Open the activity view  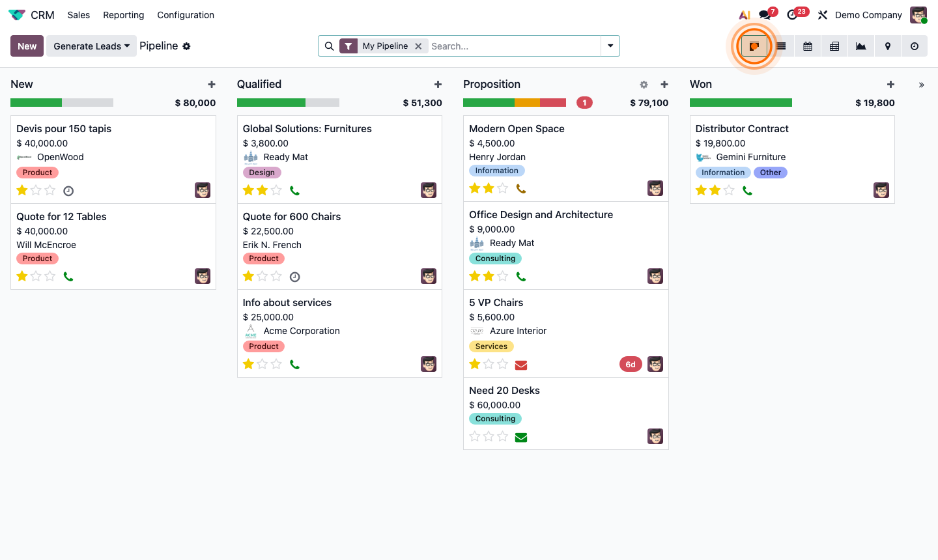(915, 46)
